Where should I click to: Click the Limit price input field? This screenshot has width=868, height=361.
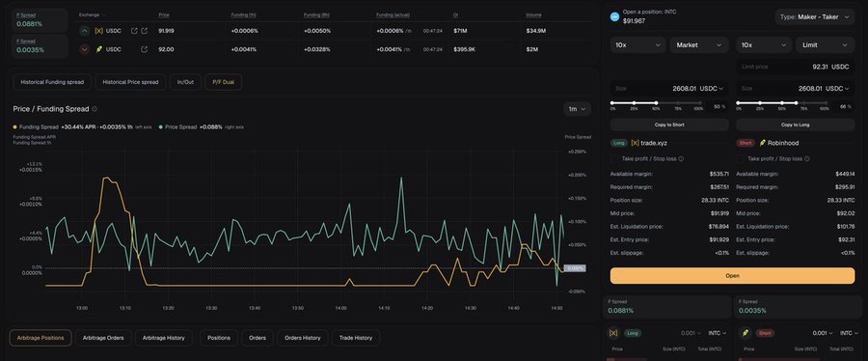point(795,67)
